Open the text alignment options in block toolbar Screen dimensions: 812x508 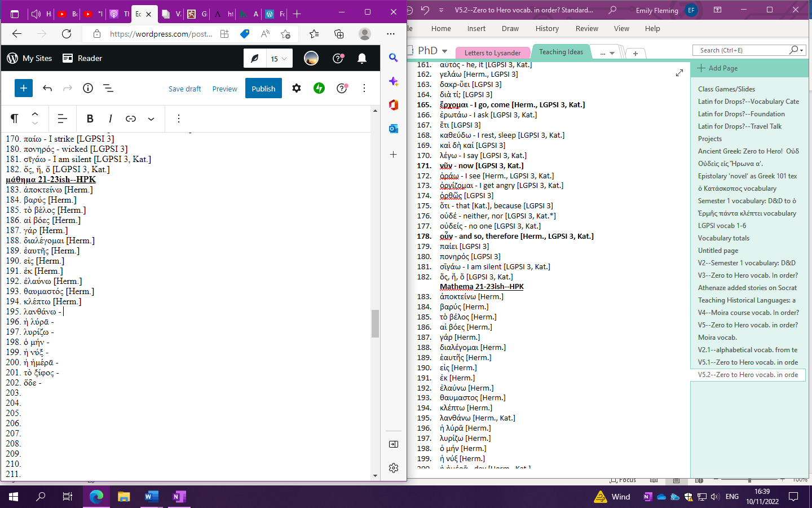63,119
